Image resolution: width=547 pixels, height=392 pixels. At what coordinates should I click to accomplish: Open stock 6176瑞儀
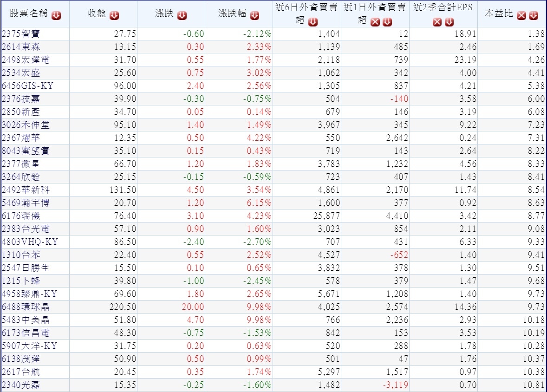coord(21,216)
